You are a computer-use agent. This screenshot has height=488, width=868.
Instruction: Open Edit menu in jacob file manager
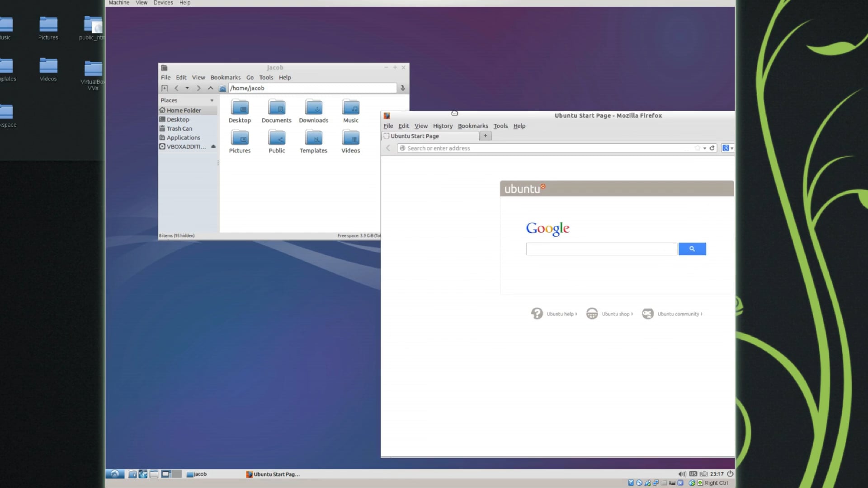(x=181, y=77)
